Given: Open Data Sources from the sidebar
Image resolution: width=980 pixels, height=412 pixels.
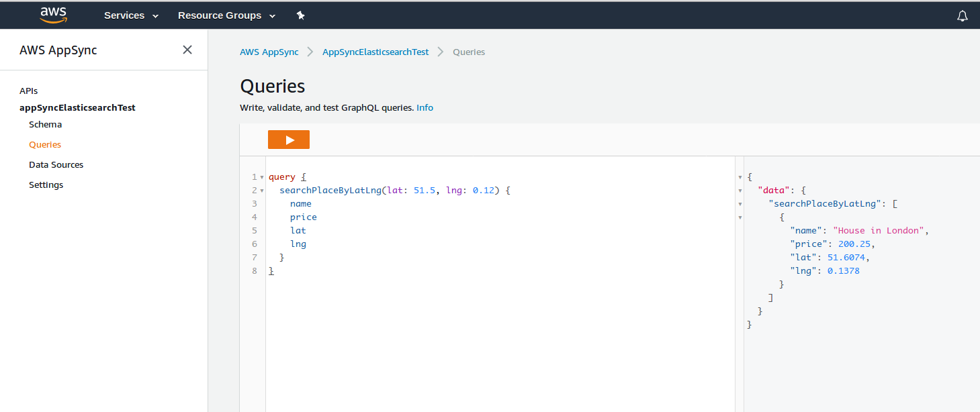Looking at the screenshot, I should tap(56, 164).
